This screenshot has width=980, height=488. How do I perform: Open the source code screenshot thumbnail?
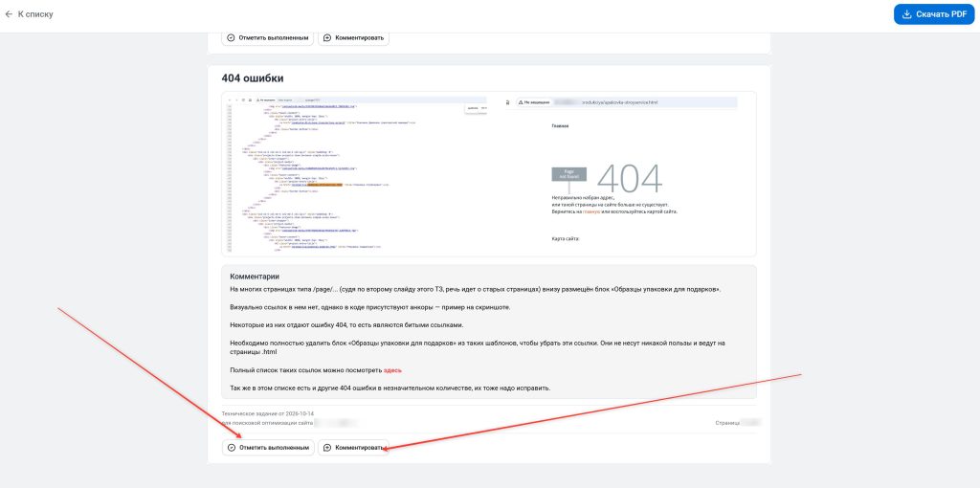356,174
